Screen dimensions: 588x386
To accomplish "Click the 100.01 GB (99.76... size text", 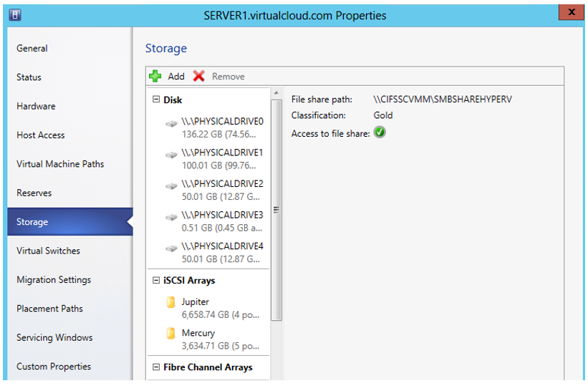I will pyautogui.click(x=218, y=165).
